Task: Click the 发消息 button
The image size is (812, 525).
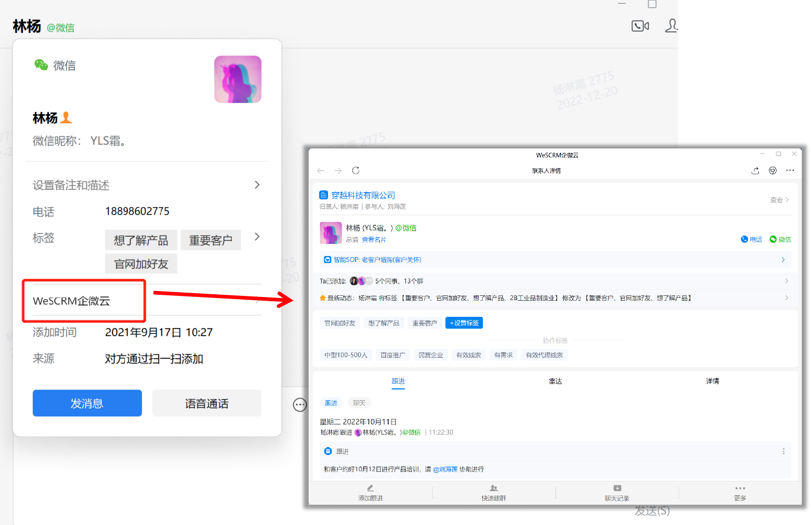Action: pyautogui.click(x=87, y=403)
